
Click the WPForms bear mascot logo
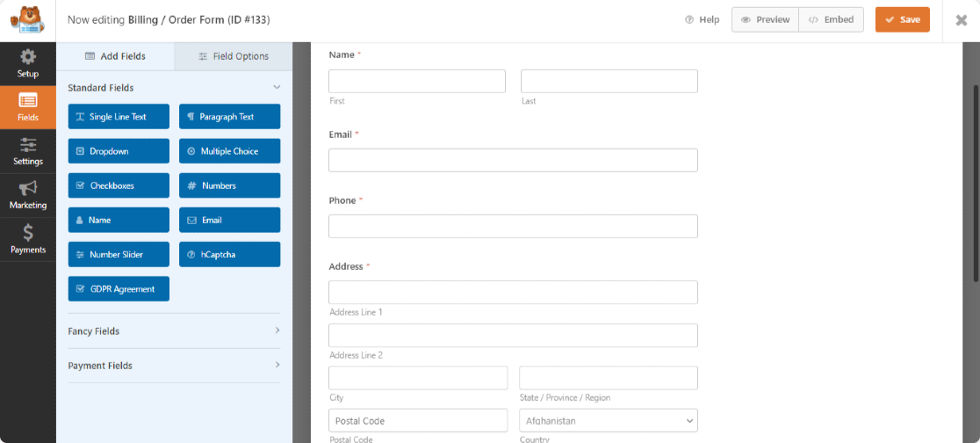tap(27, 20)
